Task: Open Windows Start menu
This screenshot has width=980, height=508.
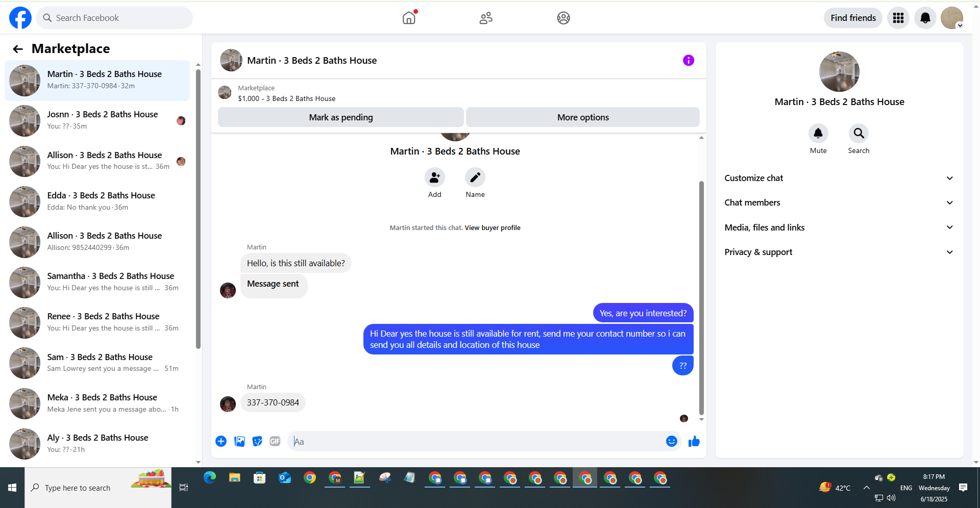Action: (12, 488)
